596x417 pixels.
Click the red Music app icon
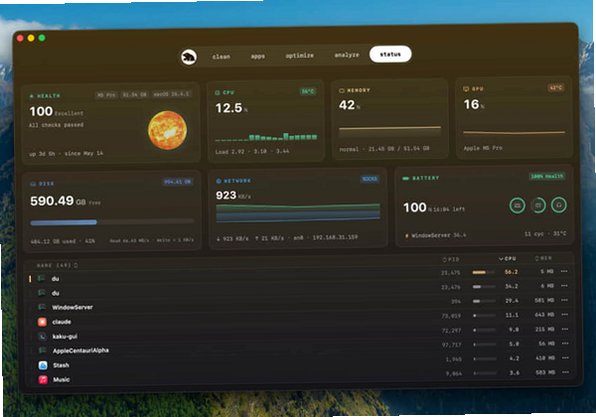pos(43,379)
